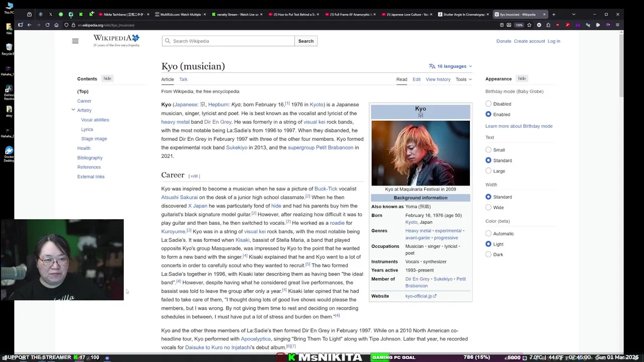644x362 pixels.
Task: Select Light color mode
Action: (488, 244)
